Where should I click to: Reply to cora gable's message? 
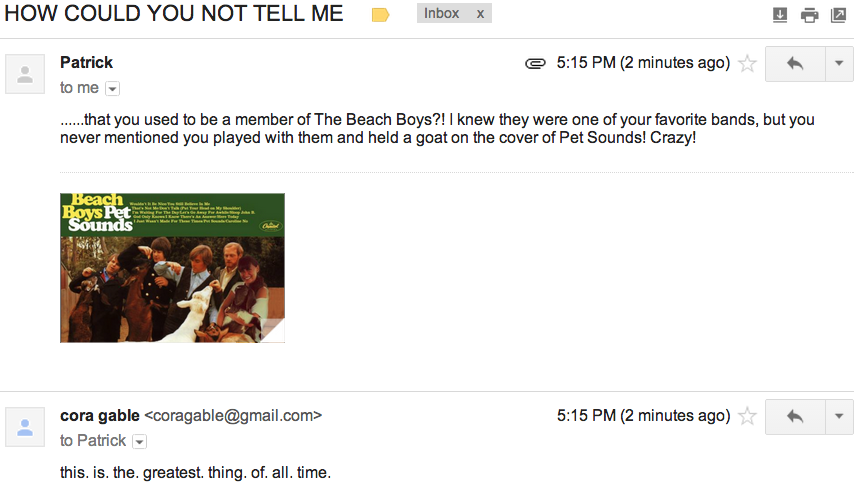click(795, 417)
